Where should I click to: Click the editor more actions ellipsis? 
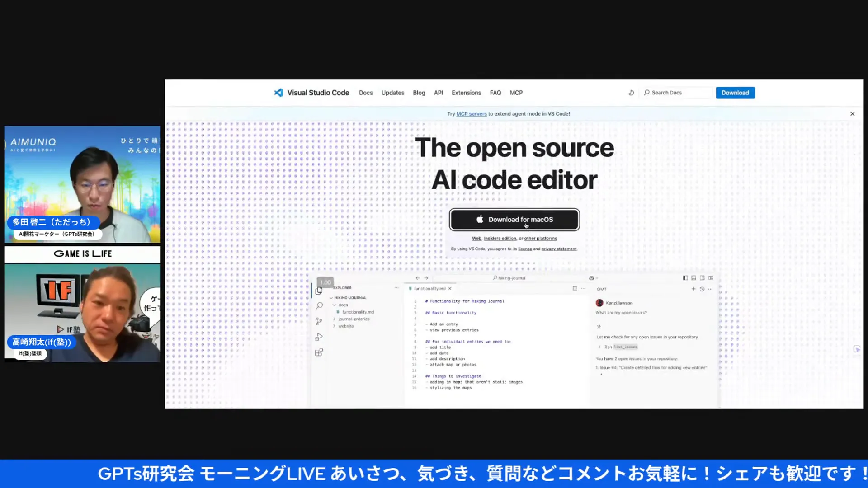point(583,289)
